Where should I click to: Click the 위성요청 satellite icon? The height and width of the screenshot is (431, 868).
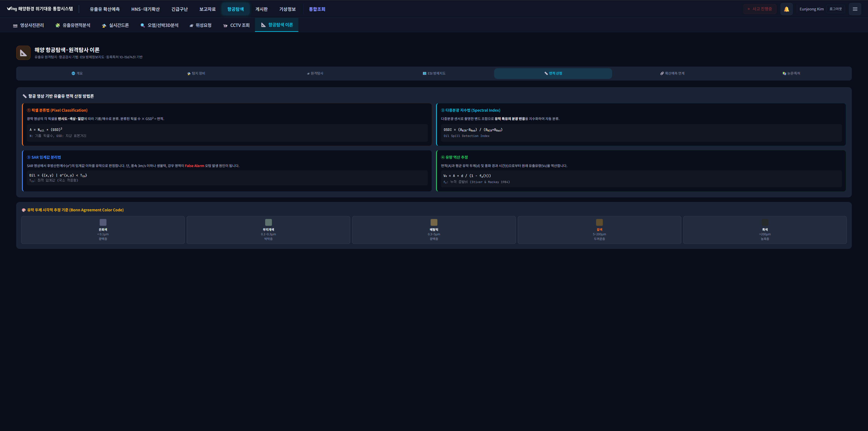(191, 26)
